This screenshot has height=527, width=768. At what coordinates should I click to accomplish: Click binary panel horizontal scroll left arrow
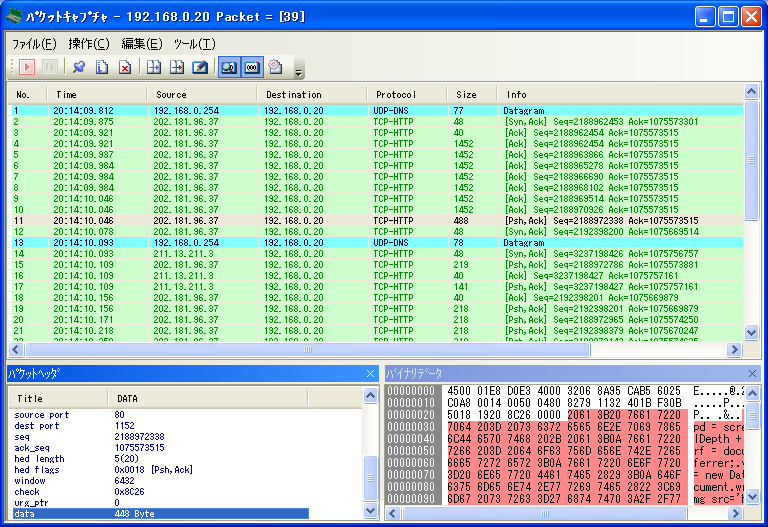pos(393,513)
